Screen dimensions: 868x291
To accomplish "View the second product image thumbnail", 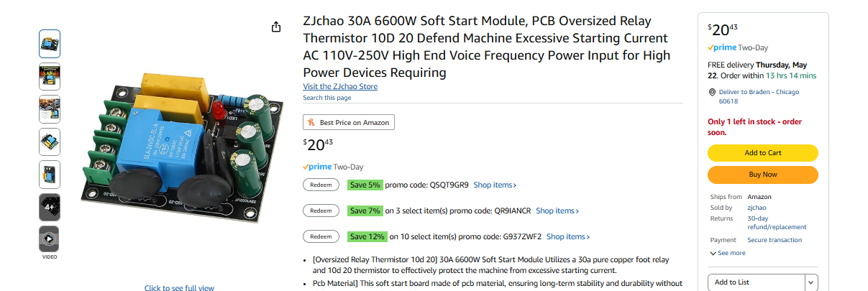I will tap(49, 77).
